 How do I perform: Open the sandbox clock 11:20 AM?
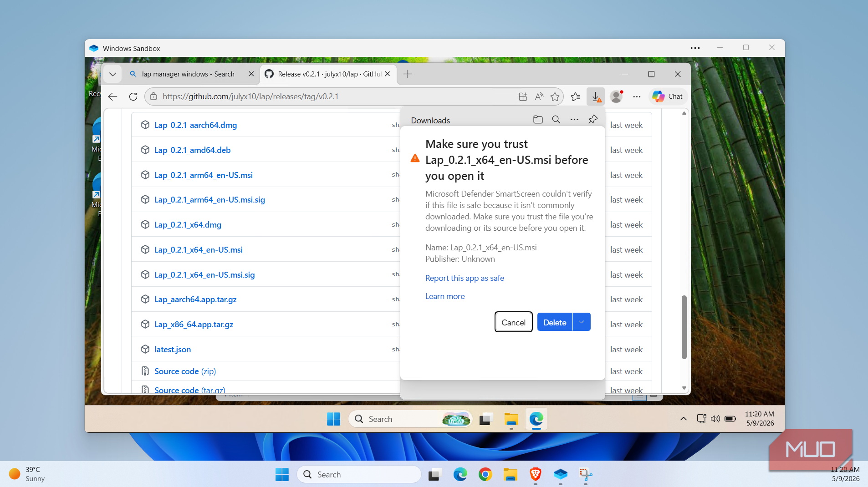coord(759,418)
